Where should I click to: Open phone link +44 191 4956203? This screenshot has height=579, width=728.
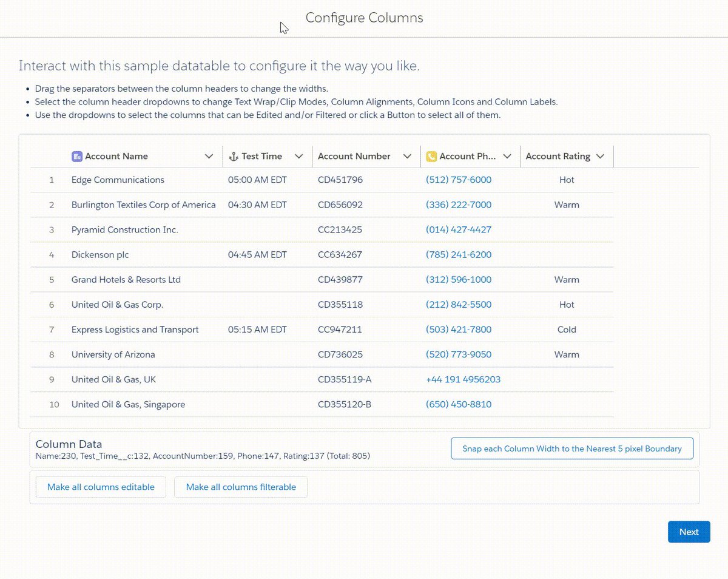[x=463, y=379]
